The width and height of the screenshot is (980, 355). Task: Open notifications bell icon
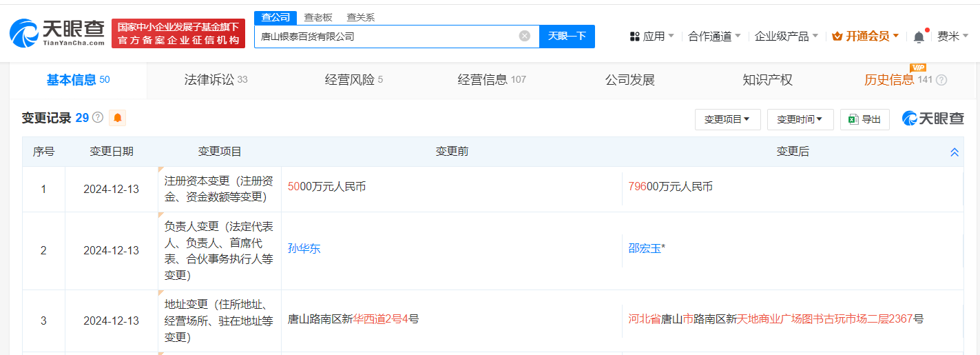(919, 37)
